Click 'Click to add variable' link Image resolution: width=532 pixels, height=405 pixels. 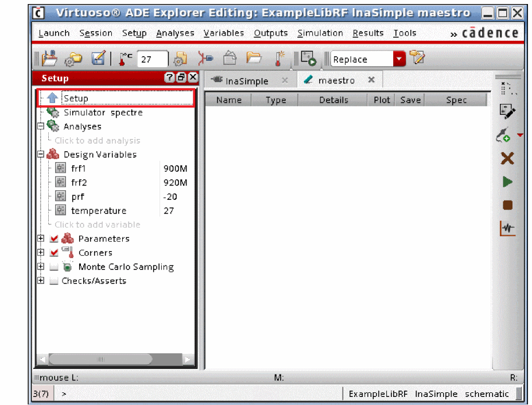pos(97,225)
